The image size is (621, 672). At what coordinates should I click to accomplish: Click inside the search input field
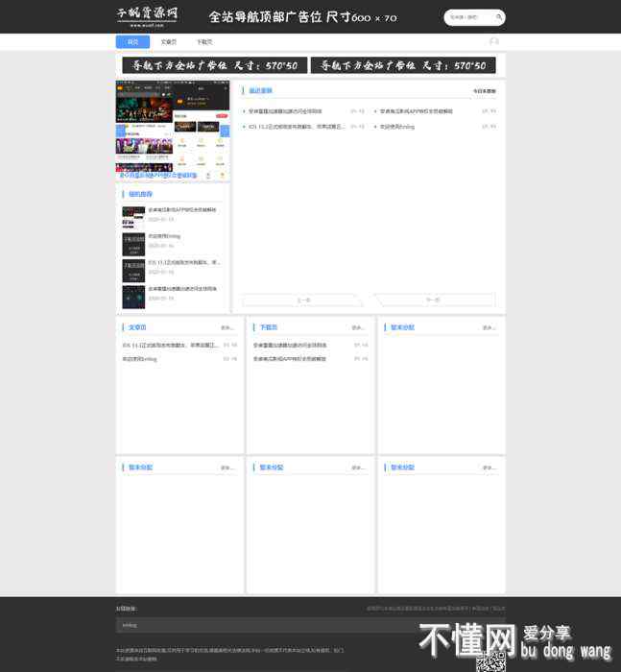468,17
